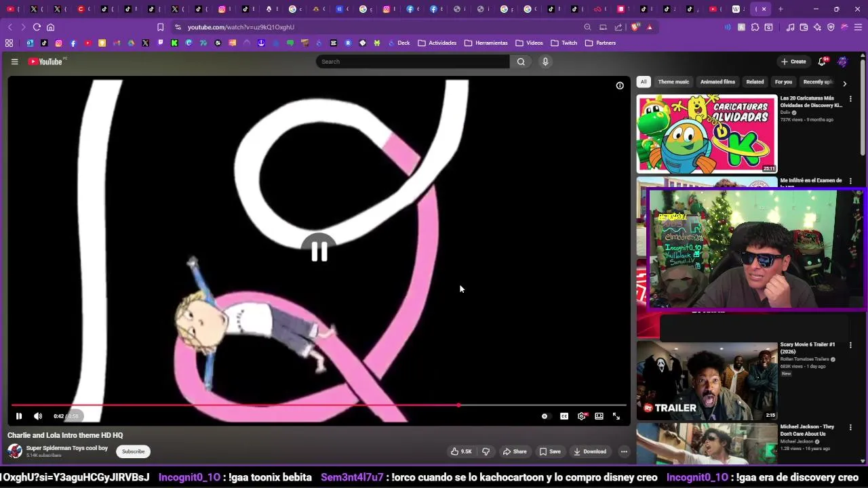Open Caricaturas Olvidadas video thumbnail
Screen dimensions: 868x488
[707, 134]
